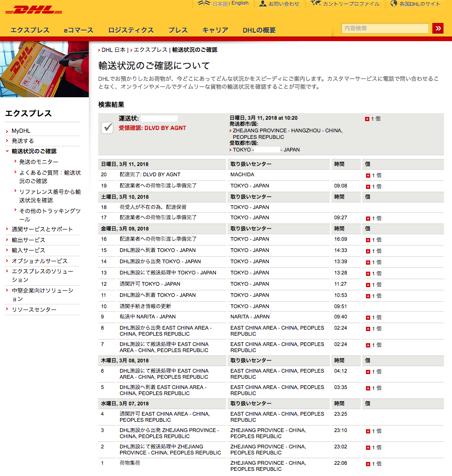This screenshot has width=452, height=476.
Task: Open 輸出サービス in the sidebar
Action: [x=28, y=240]
